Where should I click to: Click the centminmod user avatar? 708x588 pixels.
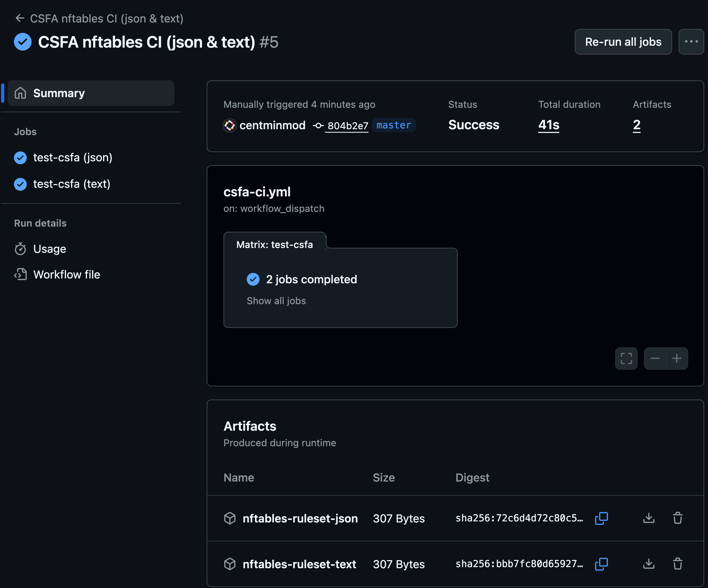click(230, 125)
